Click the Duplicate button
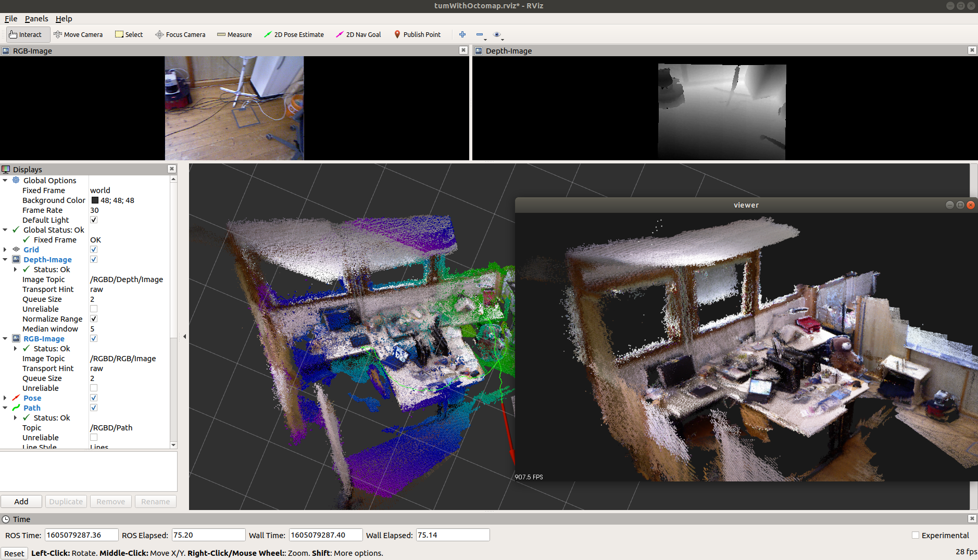The height and width of the screenshot is (560, 978). [66, 501]
